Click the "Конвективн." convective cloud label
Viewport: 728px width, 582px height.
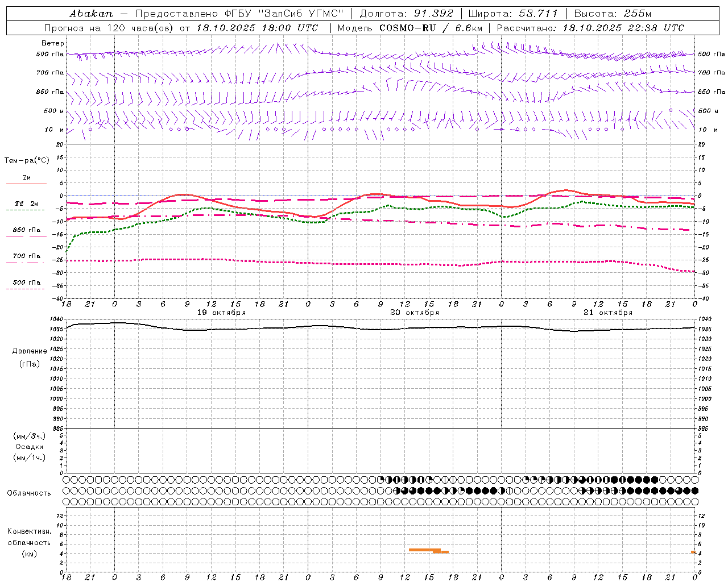[29, 531]
